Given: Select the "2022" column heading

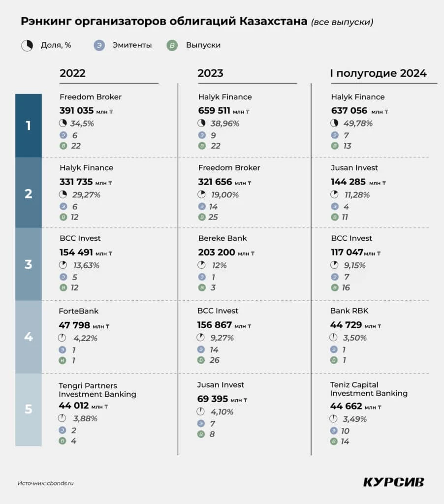Looking at the screenshot, I should 72,73.
